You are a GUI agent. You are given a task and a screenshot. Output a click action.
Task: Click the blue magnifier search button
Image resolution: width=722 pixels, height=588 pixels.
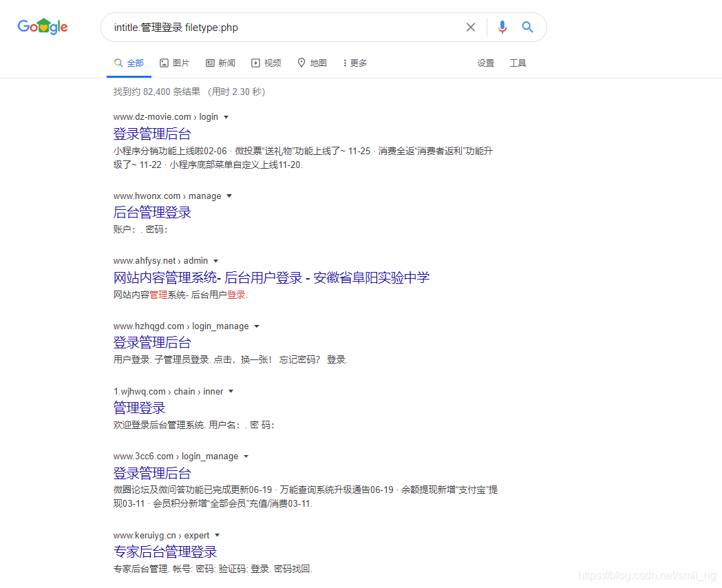coord(528,28)
